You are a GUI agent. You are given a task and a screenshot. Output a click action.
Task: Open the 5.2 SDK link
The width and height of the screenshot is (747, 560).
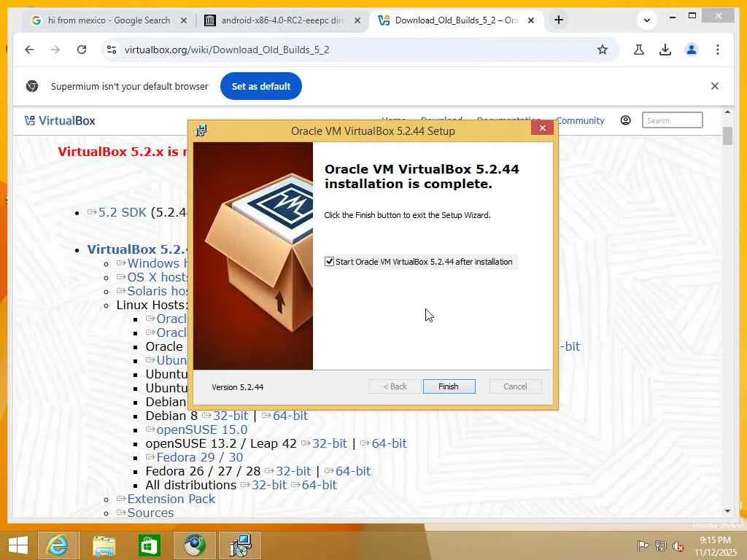pyautogui.click(x=122, y=212)
